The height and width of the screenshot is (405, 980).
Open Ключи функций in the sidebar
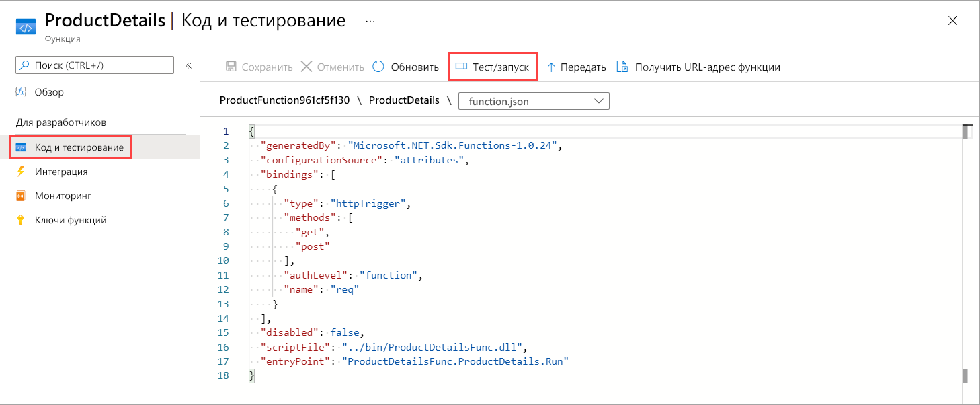pyautogui.click(x=71, y=220)
